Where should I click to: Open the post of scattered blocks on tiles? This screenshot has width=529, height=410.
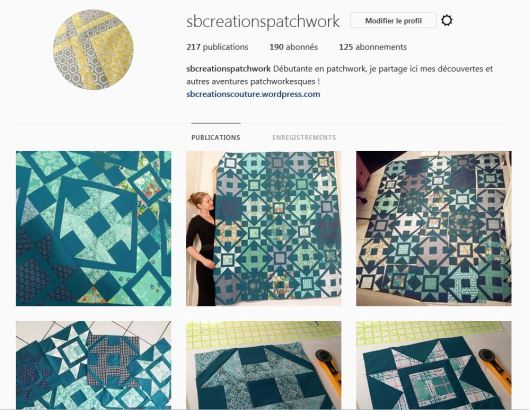[x=93, y=365]
